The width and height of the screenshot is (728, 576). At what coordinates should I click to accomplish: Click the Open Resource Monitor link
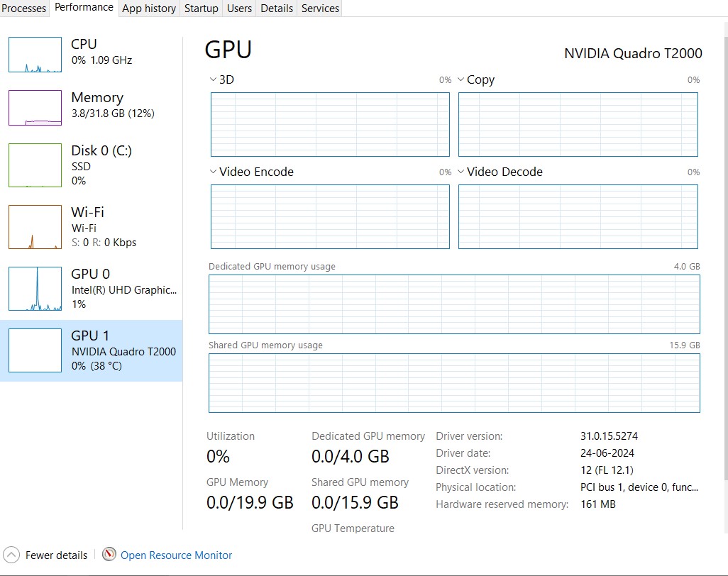pos(176,555)
